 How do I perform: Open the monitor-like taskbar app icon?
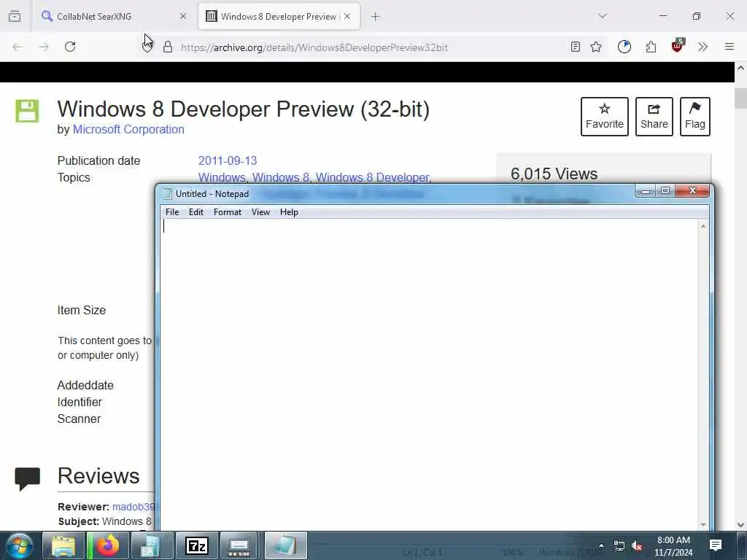click(x=239, y=545)
